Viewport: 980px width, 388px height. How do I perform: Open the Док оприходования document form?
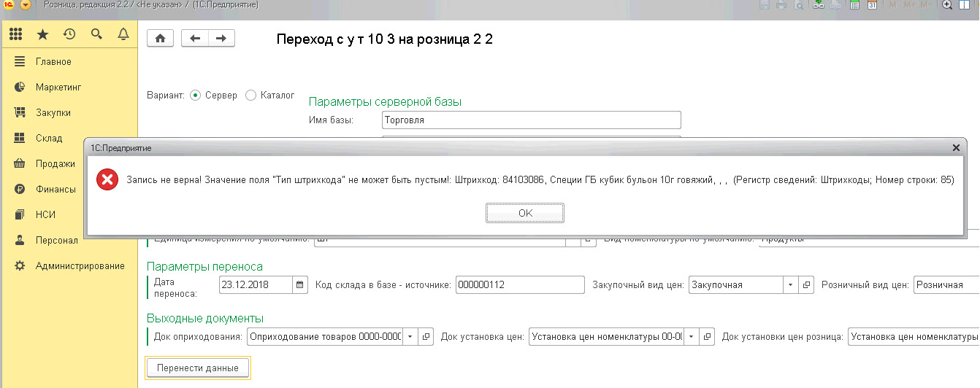(426, 336)
